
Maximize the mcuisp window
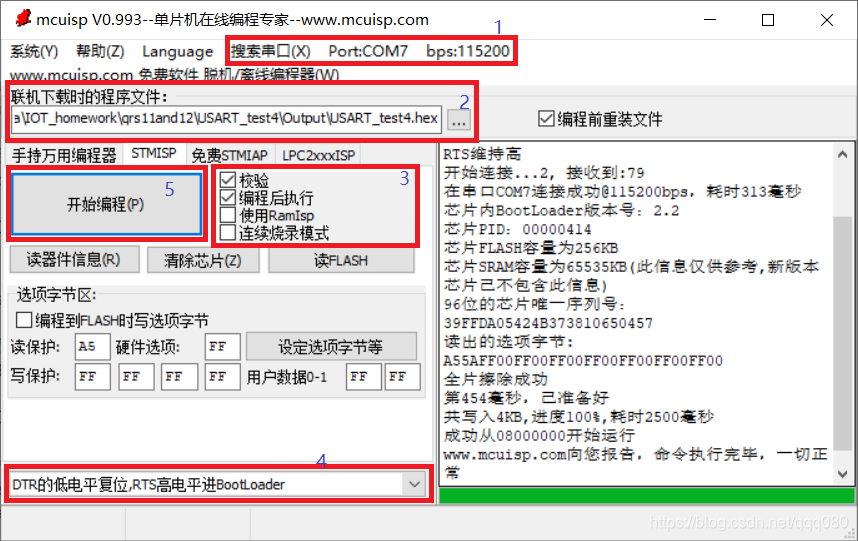[768, 20]
